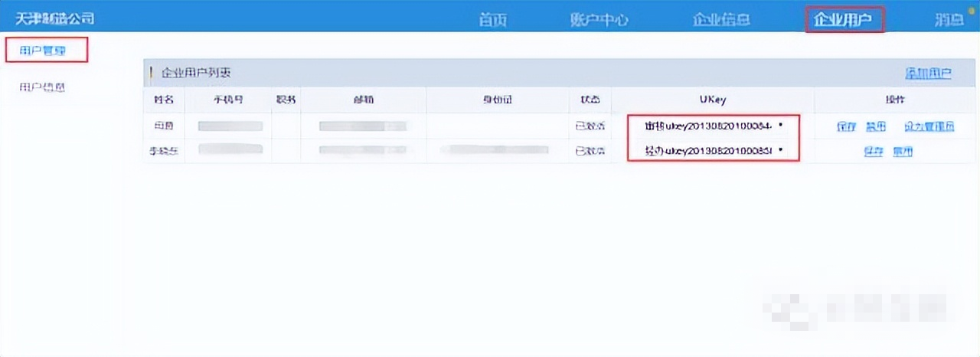Image resolution: width=980 pixels, height=357 pixels.
Task: Click 设为管理员 link in first row
Action: 929,126
